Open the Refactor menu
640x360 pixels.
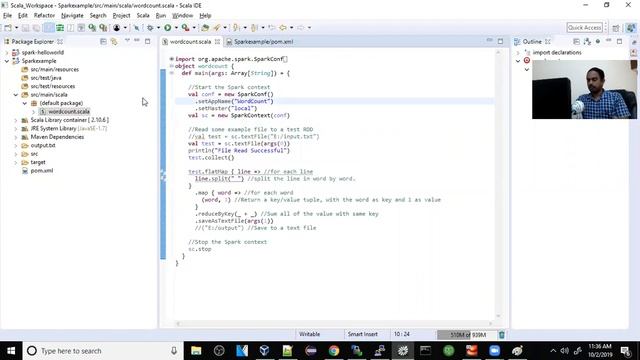point(44,16)
